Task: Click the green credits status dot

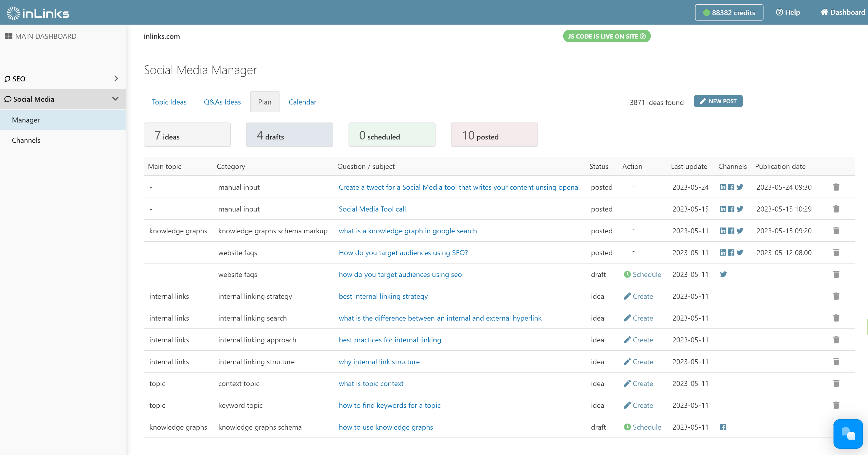Action: coord(706,13)
